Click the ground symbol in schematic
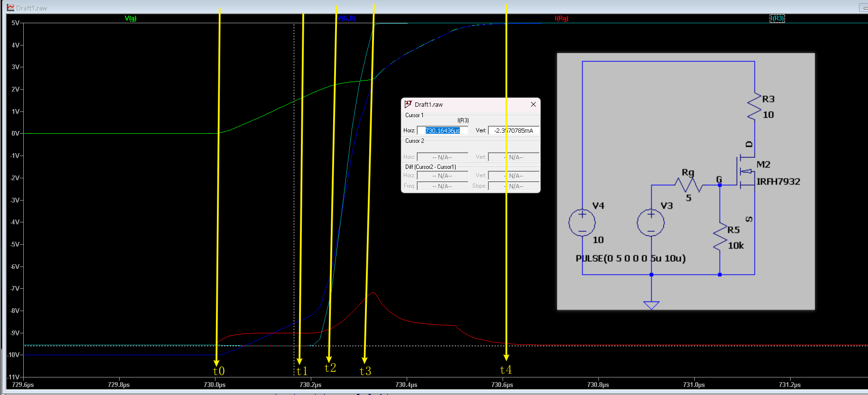 coord(651,305)
